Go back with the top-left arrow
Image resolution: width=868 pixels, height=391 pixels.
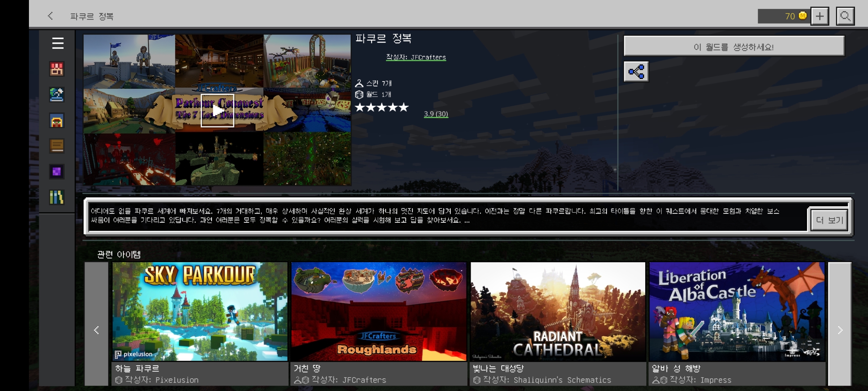point(51,16)
